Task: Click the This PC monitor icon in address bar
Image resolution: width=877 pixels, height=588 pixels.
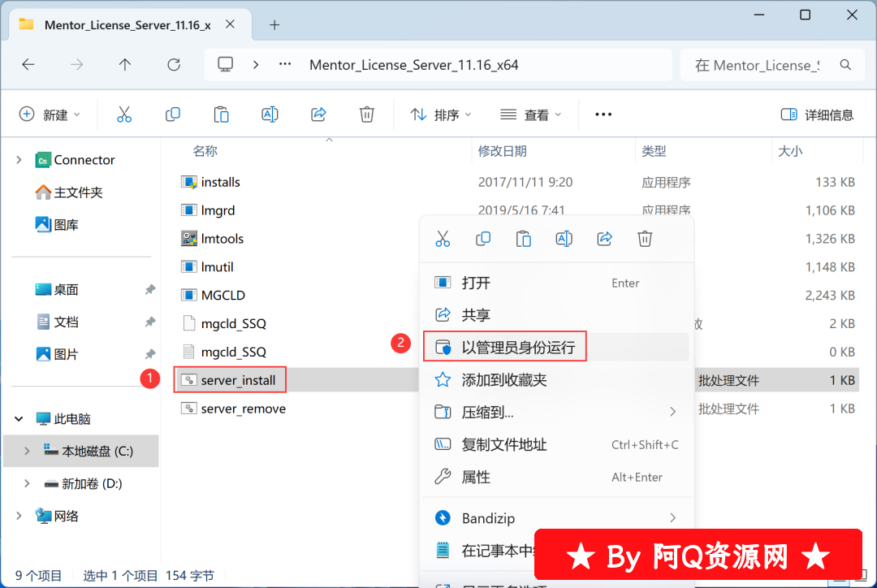Action: [226, 65]
